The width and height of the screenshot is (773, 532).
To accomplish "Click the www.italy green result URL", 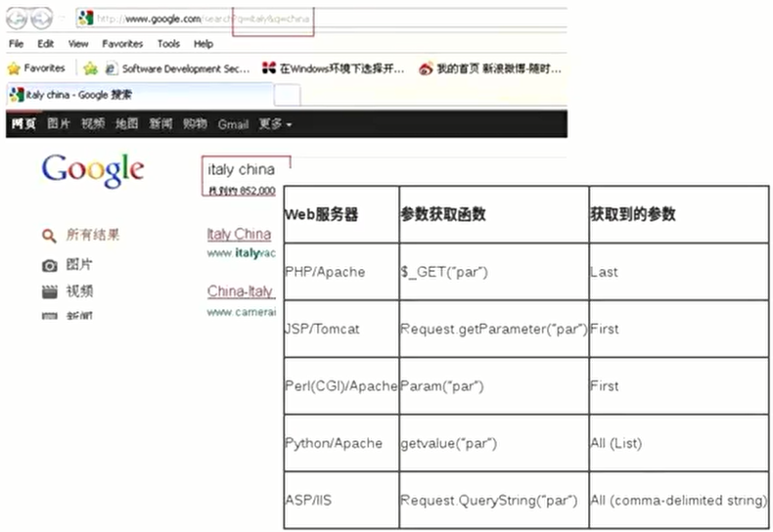I will coord(241,253).
